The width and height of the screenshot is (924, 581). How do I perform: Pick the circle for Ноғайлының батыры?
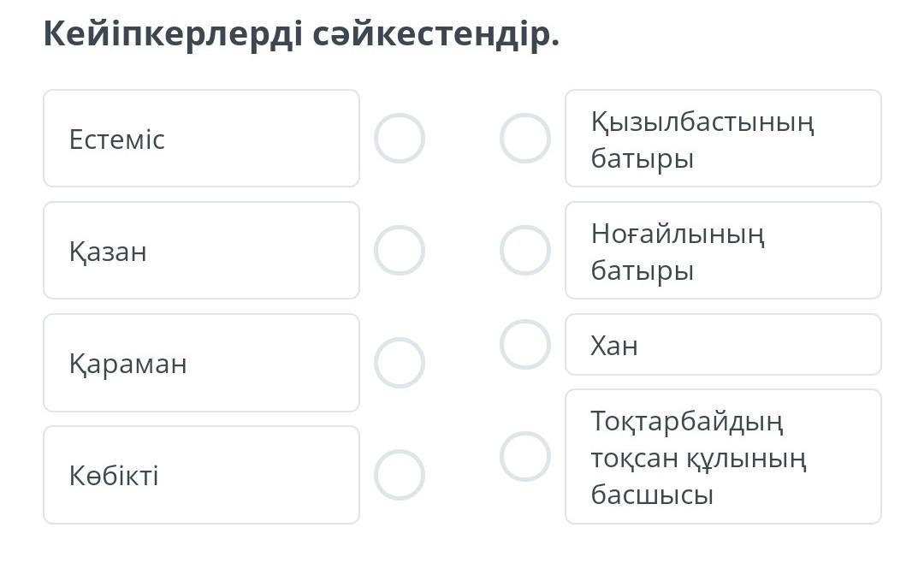tap(525, 251)
